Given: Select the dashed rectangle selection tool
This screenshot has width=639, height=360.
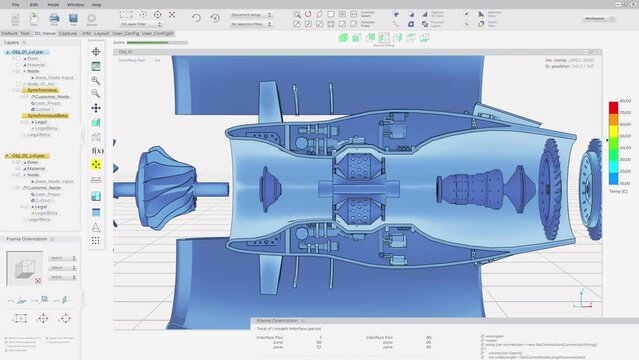Looking at the screenshot, I should (126, 15).
